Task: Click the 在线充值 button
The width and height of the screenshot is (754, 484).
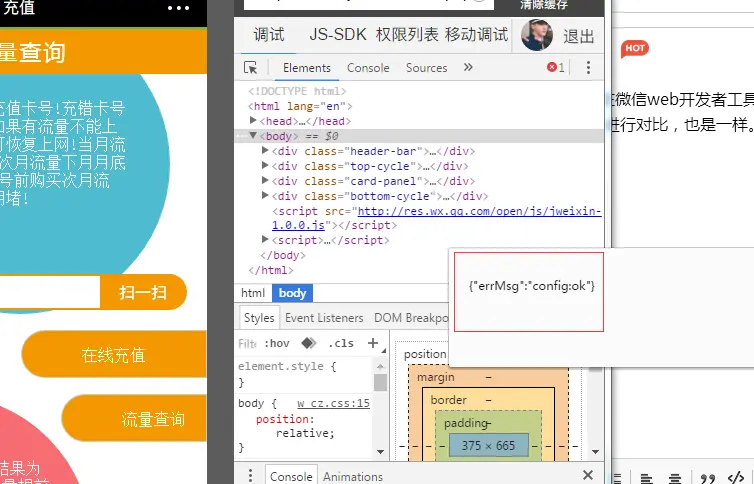Action: (114, 355)
